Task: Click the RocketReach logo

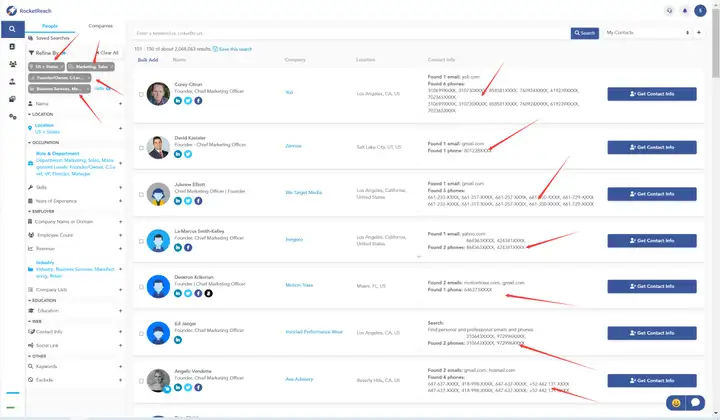Action: [x=28, y=11]
